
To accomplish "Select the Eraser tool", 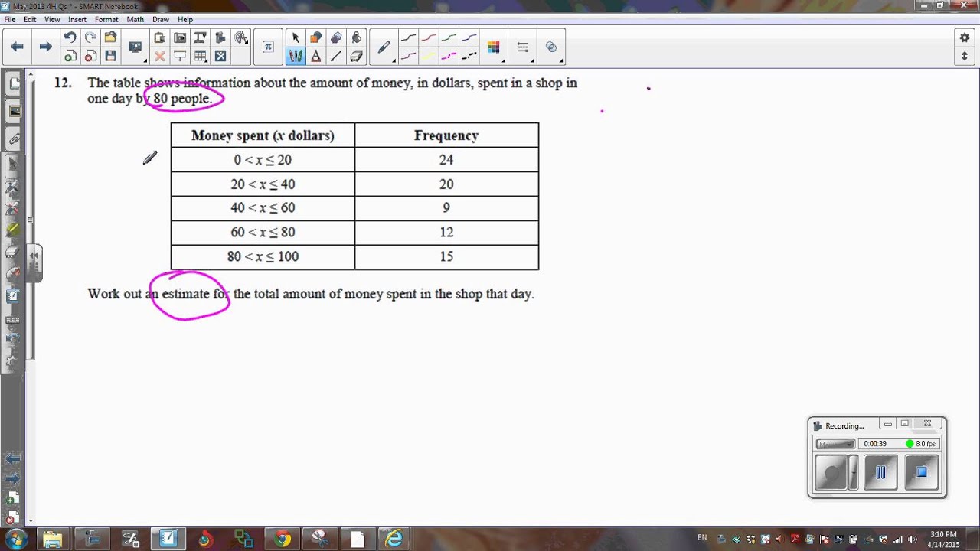I will click(356, 56).
